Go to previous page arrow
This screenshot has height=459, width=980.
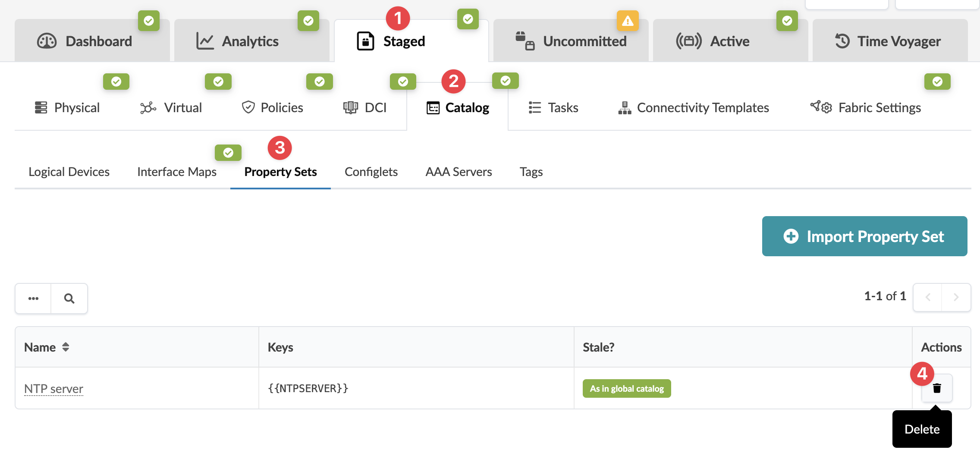[928, 297]
